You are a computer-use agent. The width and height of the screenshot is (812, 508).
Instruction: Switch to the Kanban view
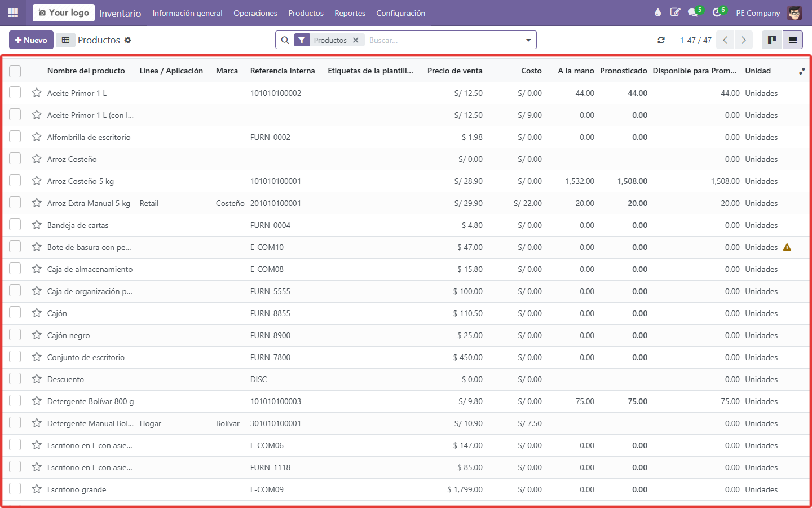(x=772, y=40)
